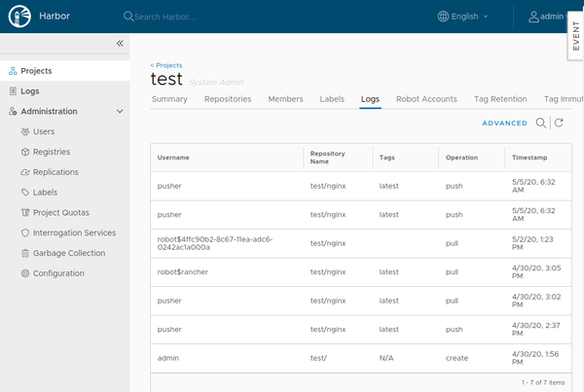Open Garbage Collection settings
584x392 pixels.
tap(68, 253)
